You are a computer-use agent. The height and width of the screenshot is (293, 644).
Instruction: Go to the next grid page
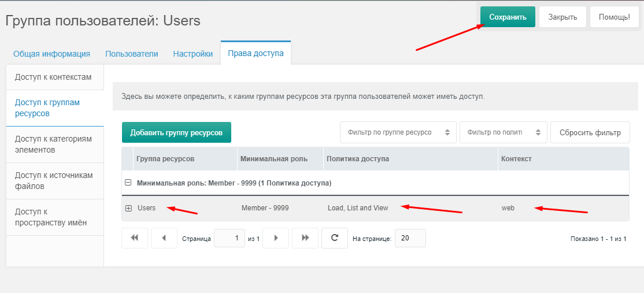click(276, 238)
